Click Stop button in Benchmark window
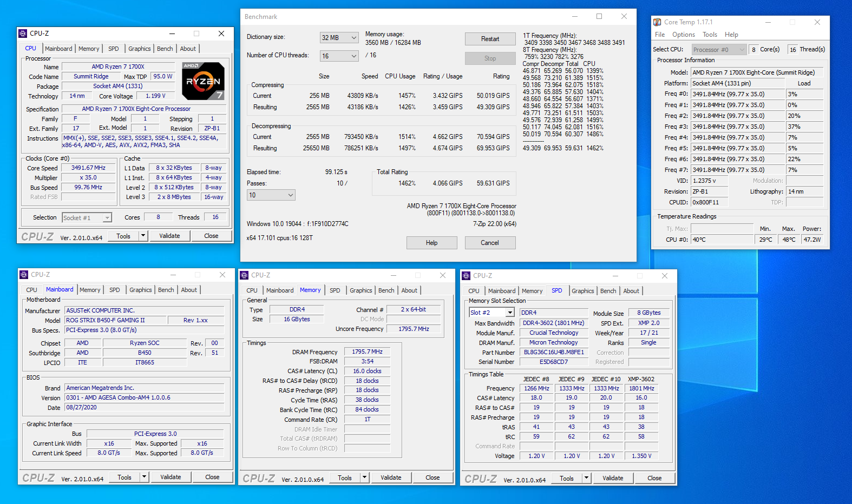852x504 pixels. pos(490,58)
